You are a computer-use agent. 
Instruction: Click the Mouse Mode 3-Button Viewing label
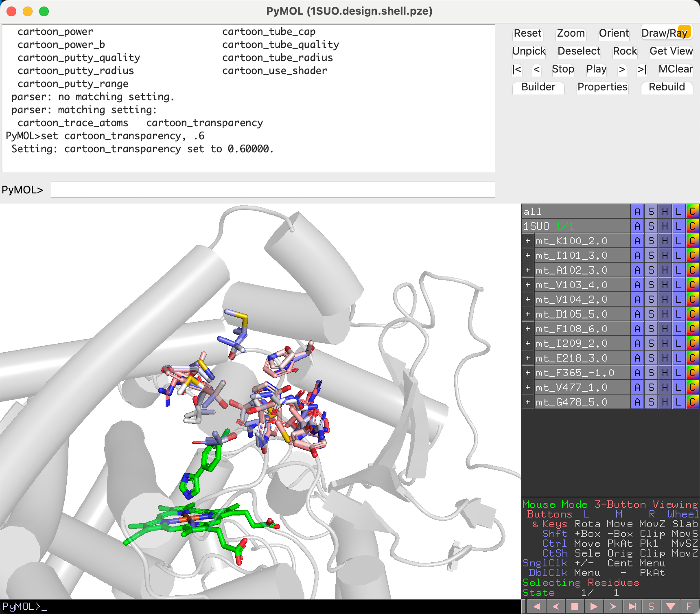[610, 504]
